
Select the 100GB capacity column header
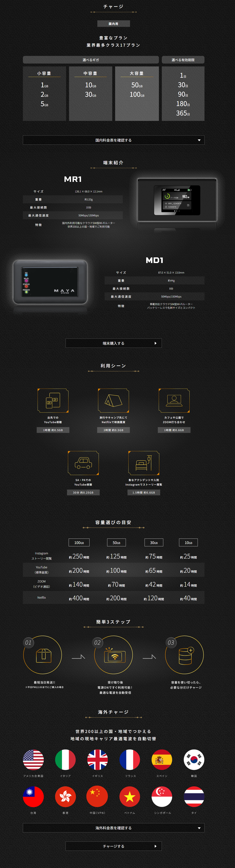[79, 543]
